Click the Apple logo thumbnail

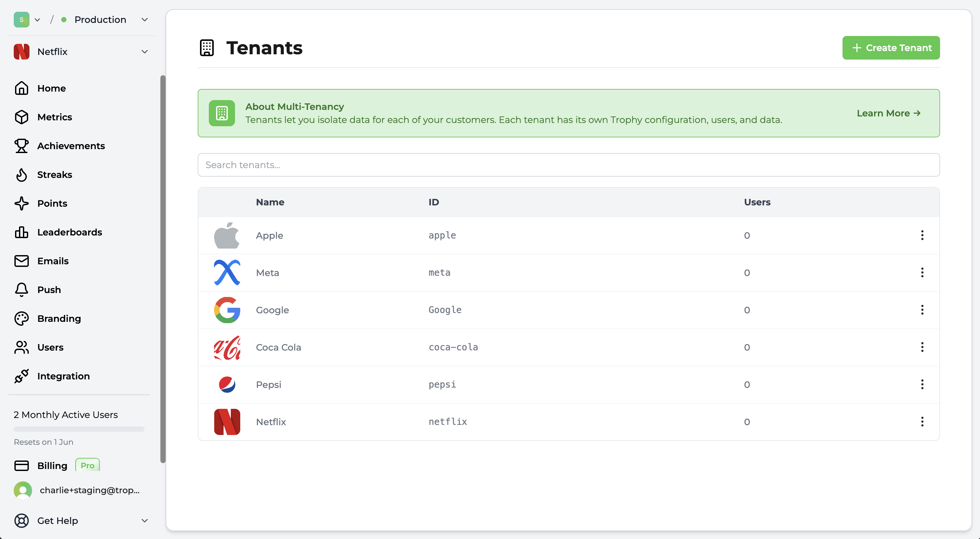click(x=227, y=236)
